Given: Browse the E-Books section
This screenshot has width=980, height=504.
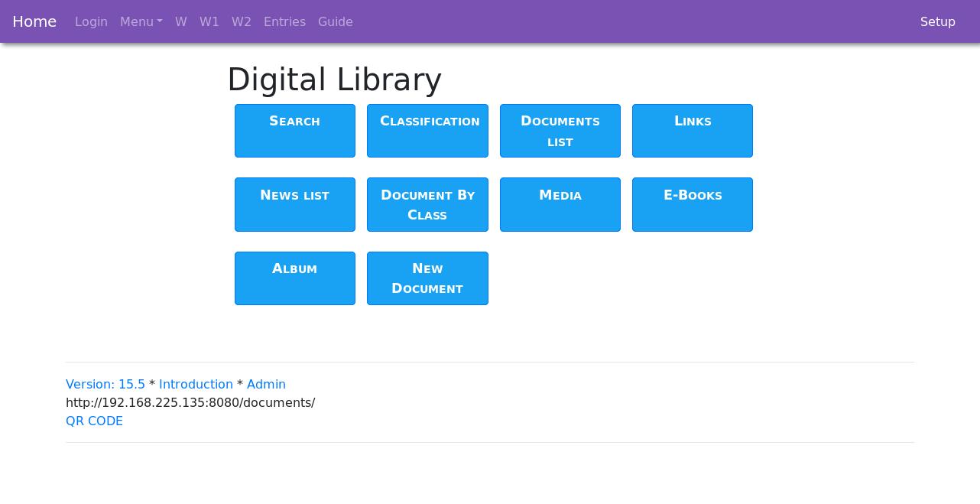Looking at the screenshot, I should coord(693,204).
